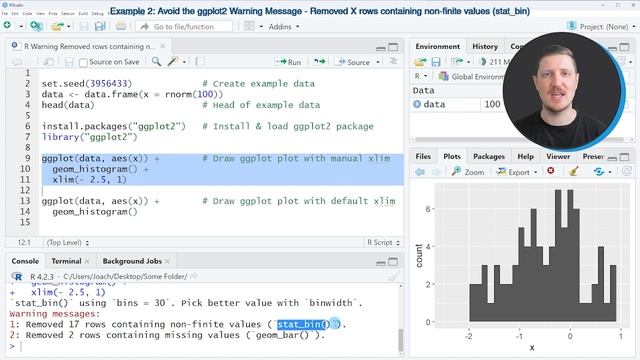
Task: Go to the previous plot with back arrow
Action: tap(420, 172)
